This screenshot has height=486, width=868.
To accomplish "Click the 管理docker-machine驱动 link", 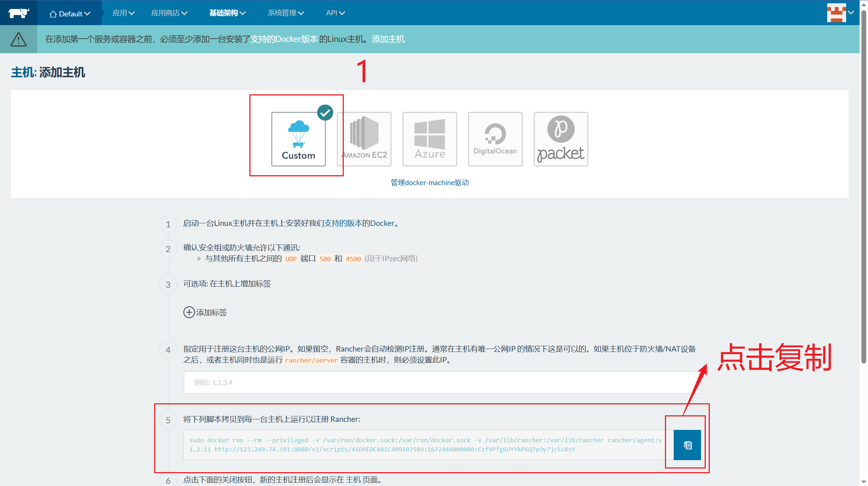I will coord(429,183).
